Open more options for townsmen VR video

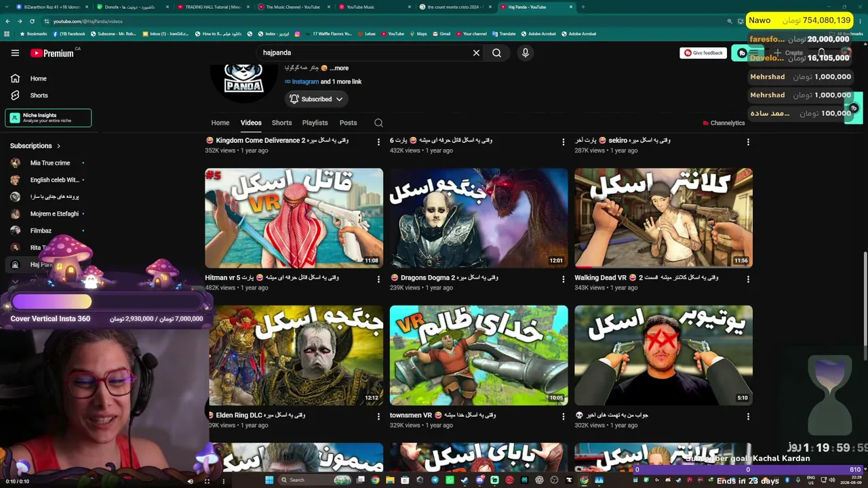[x=563, y=416]
